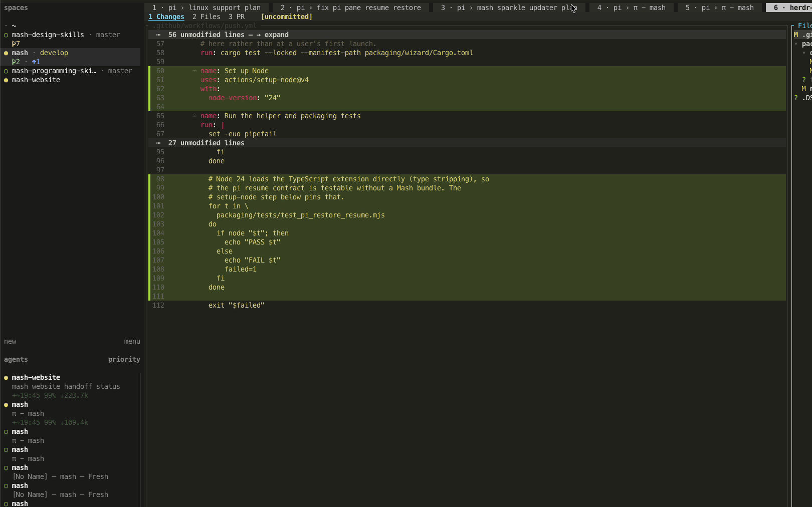Click line 112 'exit "$failed"'

(236, 306)
